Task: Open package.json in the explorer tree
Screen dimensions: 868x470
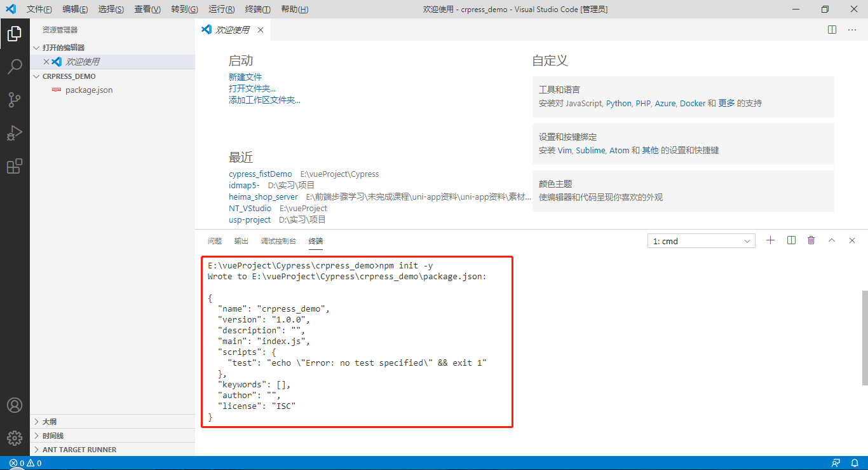Action: (x=89, y=90)
